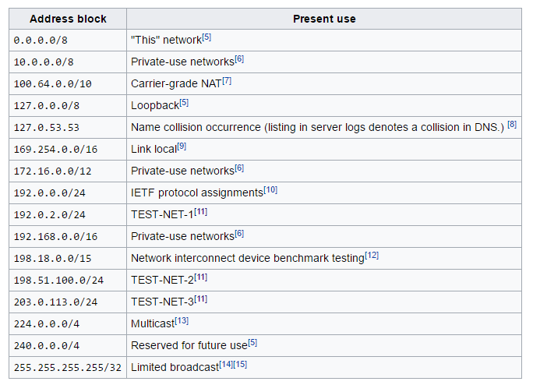Select the 127.0.53.53 address cell
This screenshot has height=392, width=533.
(68, 128)
